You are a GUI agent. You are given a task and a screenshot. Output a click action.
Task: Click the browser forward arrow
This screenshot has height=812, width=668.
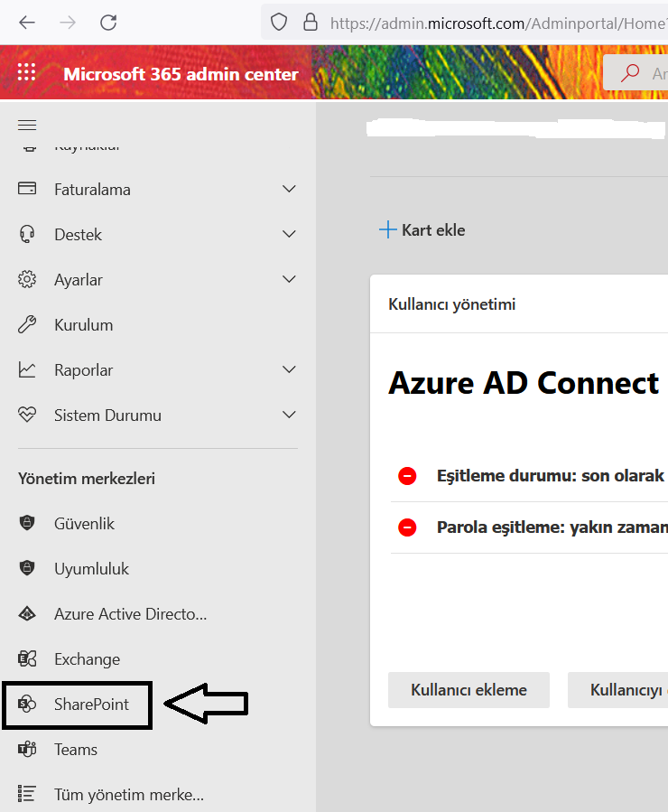68,23
